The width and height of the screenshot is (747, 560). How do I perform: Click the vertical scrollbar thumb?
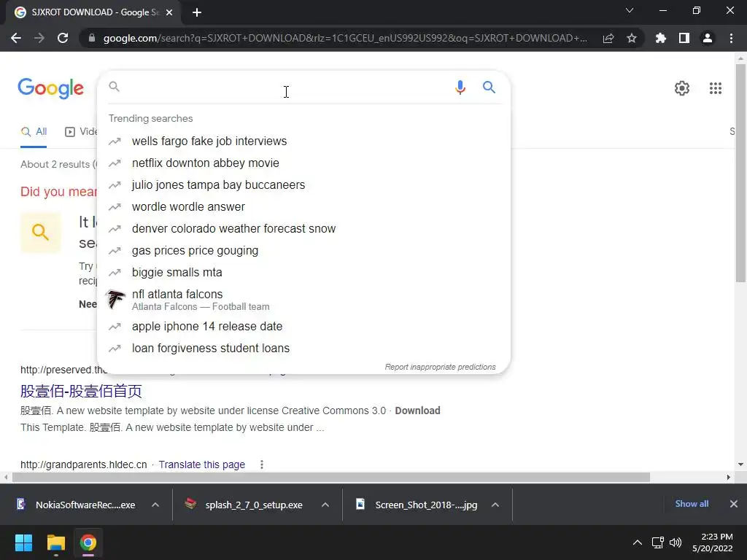(x=740, y=172)
